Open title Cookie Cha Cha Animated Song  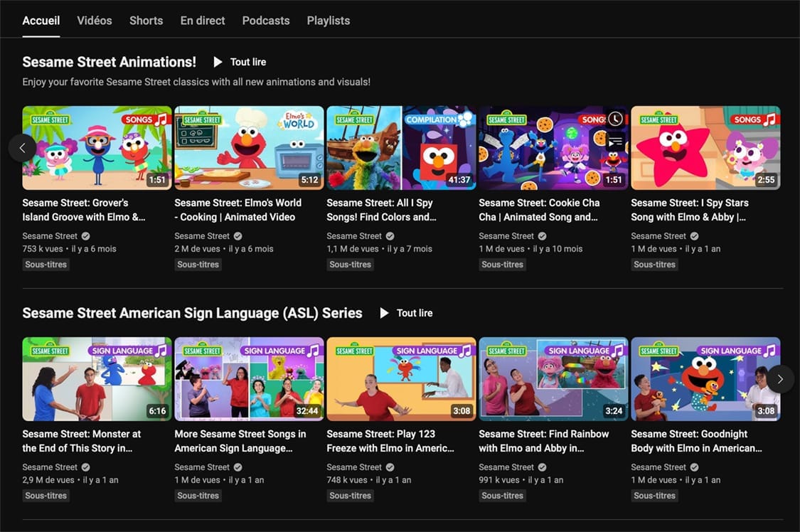coord(539,210)
